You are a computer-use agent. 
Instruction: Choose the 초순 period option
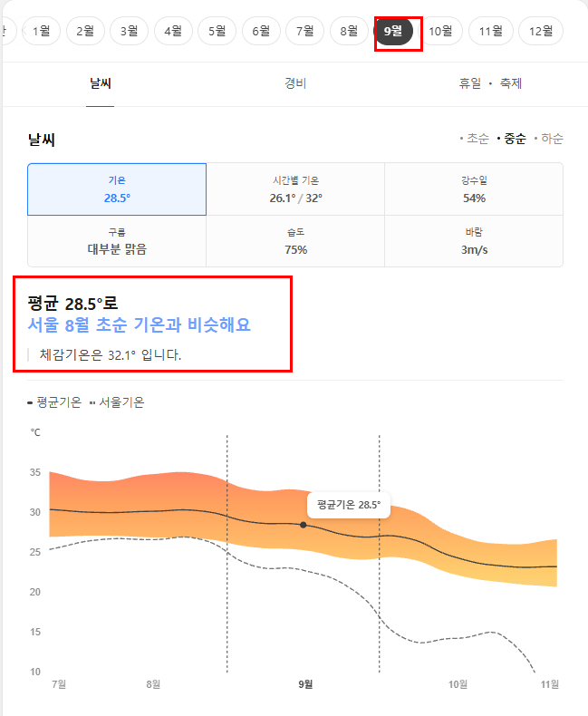click(475, 139)
